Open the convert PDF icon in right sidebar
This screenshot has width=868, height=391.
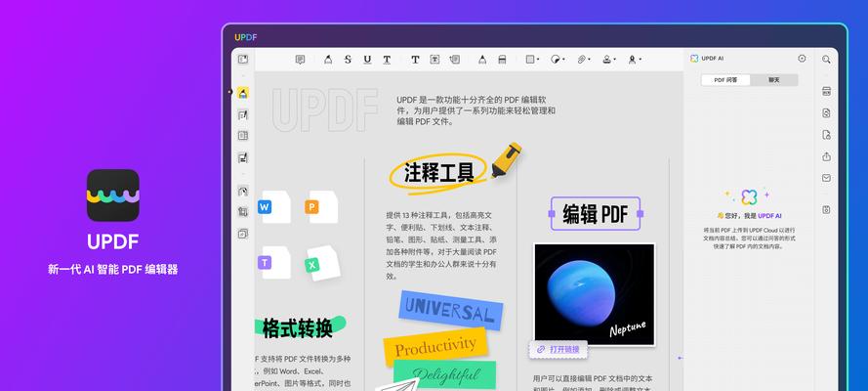click(826, 113)
